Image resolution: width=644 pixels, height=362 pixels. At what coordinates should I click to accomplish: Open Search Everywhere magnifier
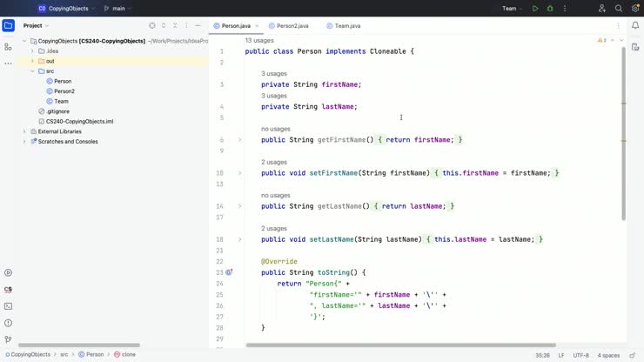(x=619, y=8)
